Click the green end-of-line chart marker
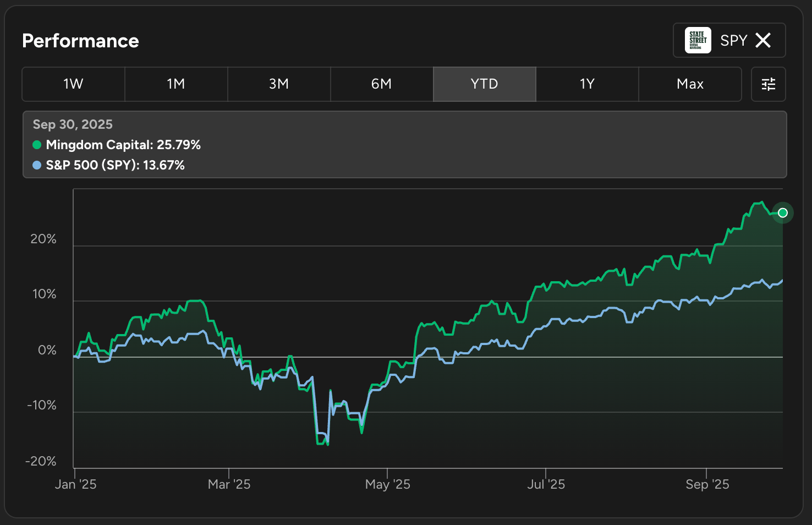 (782, 213)
